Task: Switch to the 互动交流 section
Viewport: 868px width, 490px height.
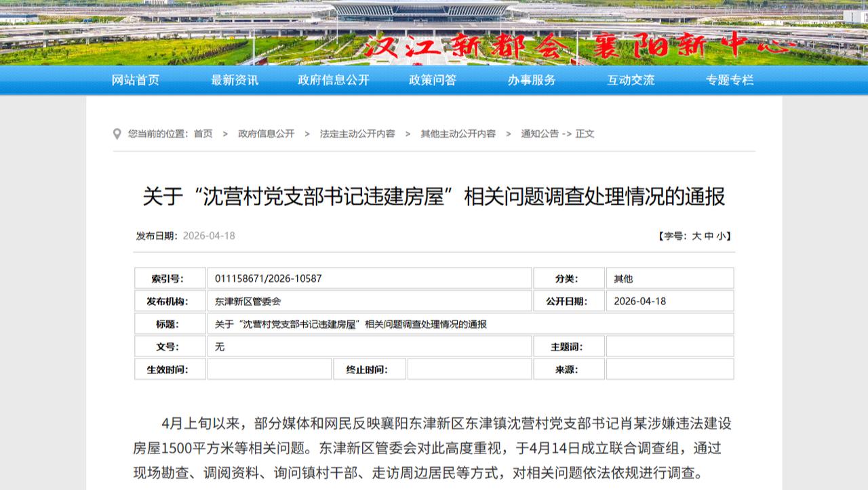Action: (x=631, y=80)
